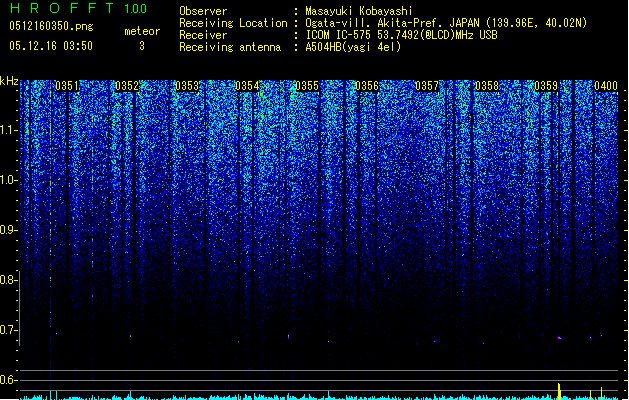Click the observer name Masayuki Kobayashi
The image size is (629, 400).
[x=358, y=11]
